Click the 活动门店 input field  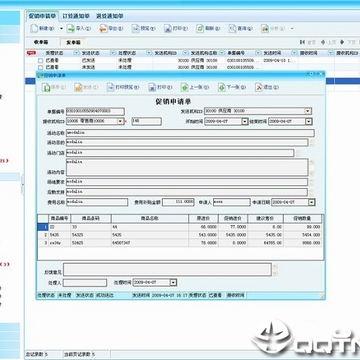pyautogui.click(x=180, y=153)
